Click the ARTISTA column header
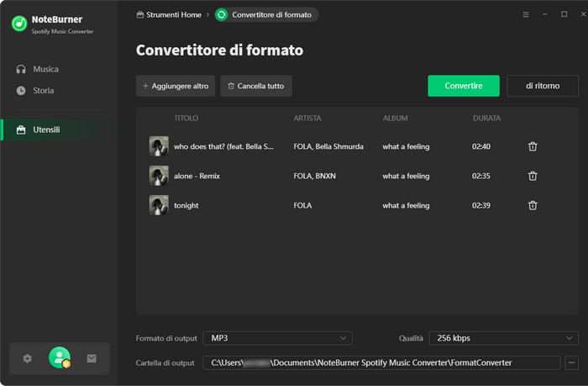Screen dimensions: 588x386 click(307, 118)
